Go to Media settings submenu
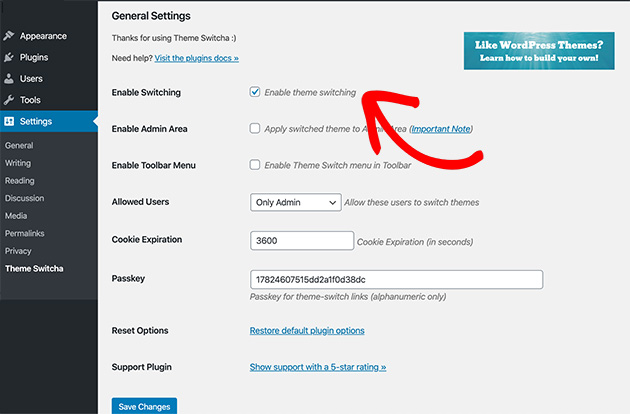630x414 pixels. (16, 216)
